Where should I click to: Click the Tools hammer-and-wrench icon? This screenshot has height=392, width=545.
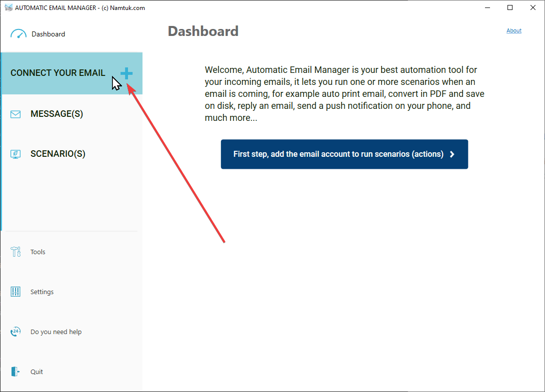[x=15, y=252]
